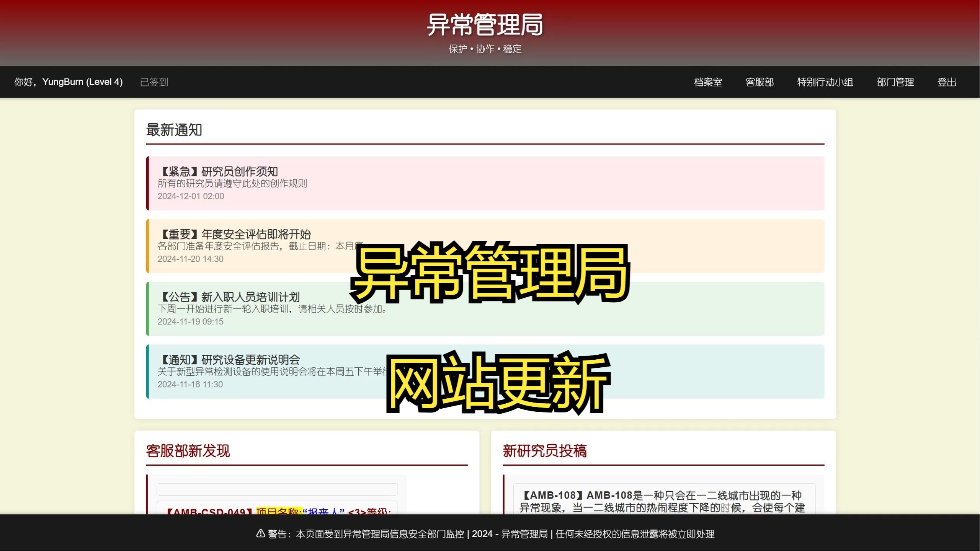
Task: Click the timestamp 2024-11-20 14:30
Action: click(x=190, y=259)
